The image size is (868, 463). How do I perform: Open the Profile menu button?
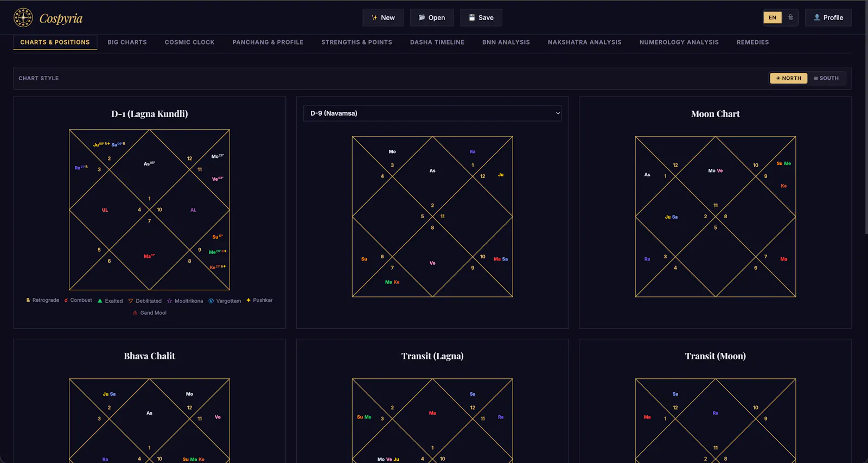click(828, 17)
